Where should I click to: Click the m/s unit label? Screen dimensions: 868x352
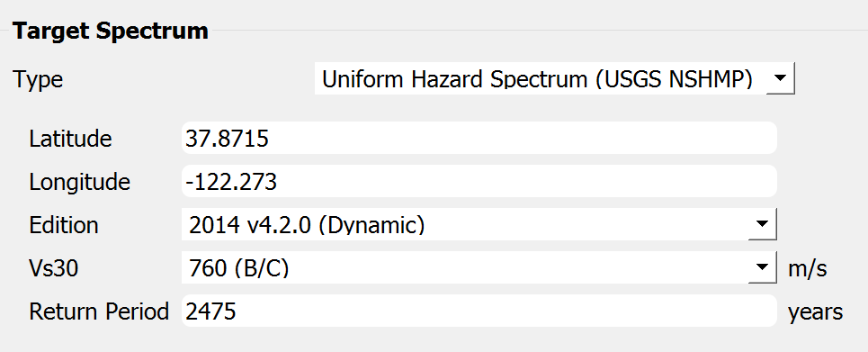pyautogui.click(x=808, y=268)
